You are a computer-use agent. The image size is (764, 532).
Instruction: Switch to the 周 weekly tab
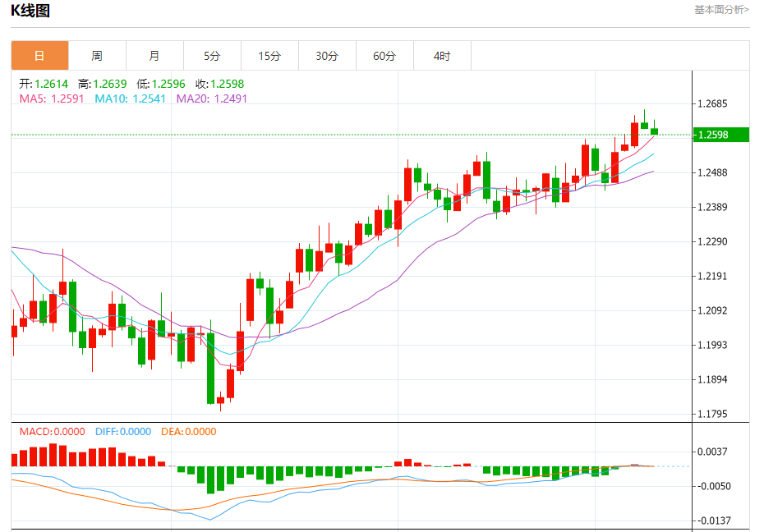click(98, 56)
